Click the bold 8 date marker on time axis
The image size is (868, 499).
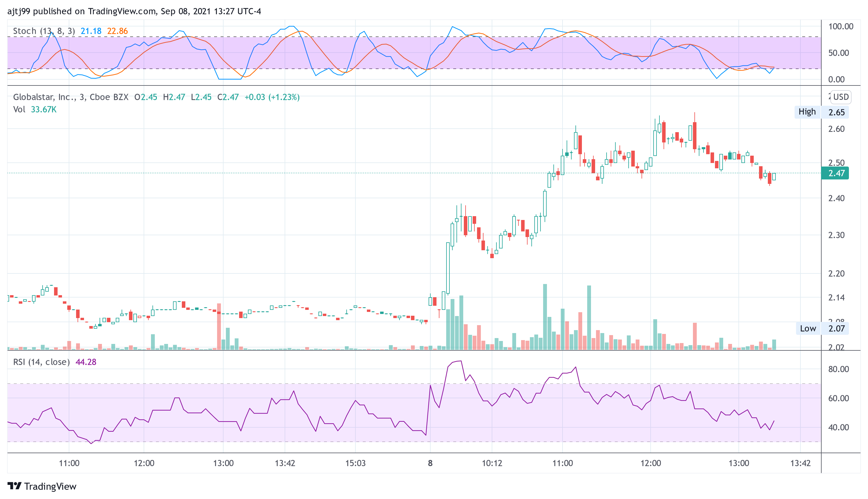pos(430,463)
